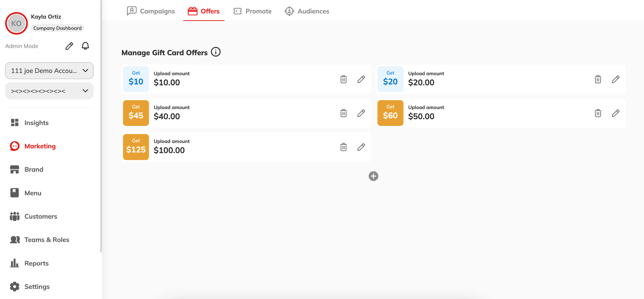Delete the Get $125 offer
Image resolution: width=644 pixels, height=299 pixels.
pyautogui.click(x=343, y=147)
